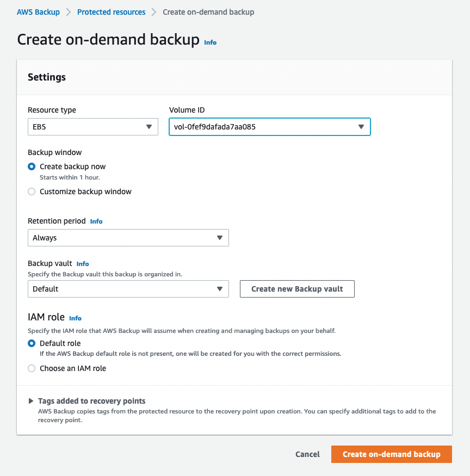Select the Default role option

(31, 343)
